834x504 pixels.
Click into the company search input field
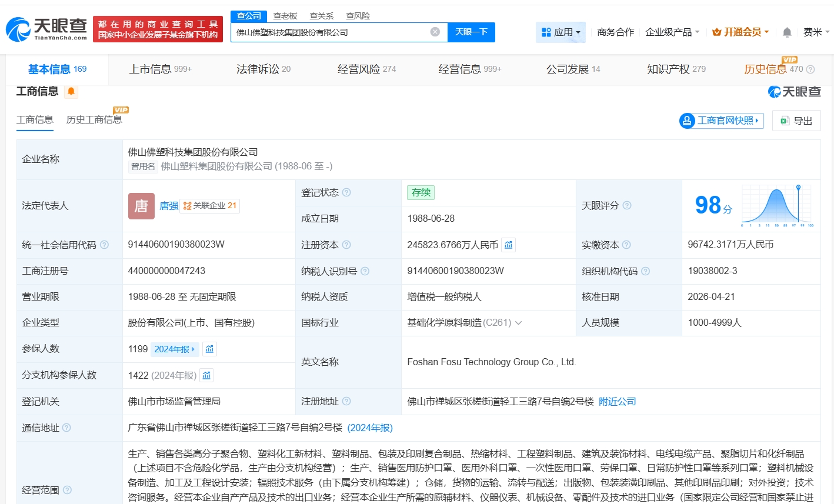[x=329, y=32]
